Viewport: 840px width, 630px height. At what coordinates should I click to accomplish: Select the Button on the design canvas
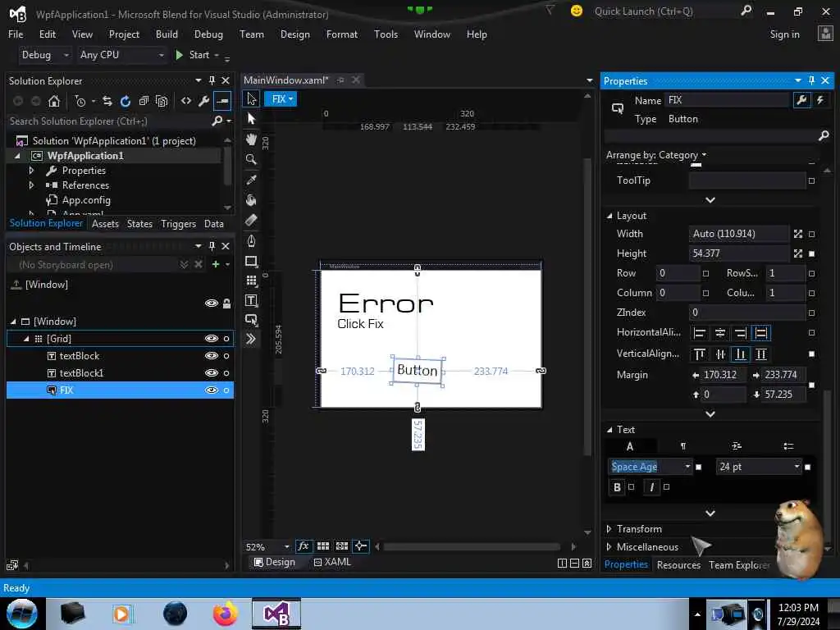418,370
